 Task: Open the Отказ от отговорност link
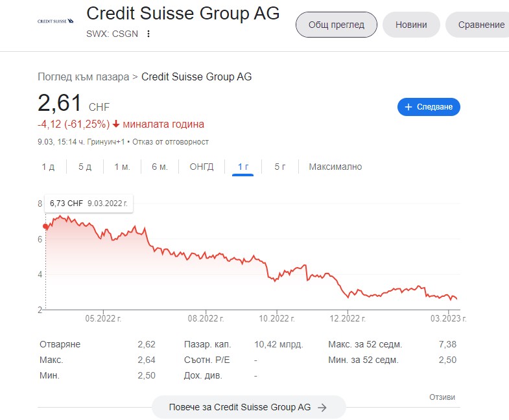point(171,142)
